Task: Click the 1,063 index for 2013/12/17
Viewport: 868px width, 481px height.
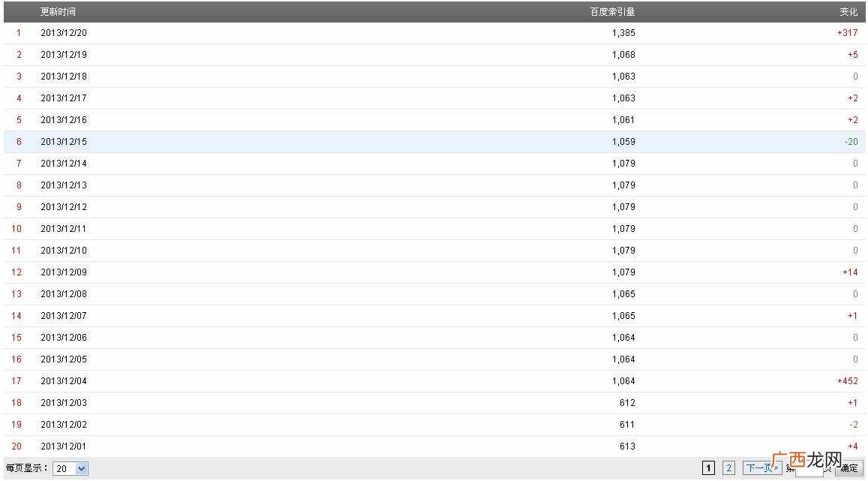Action: point(623,98)
